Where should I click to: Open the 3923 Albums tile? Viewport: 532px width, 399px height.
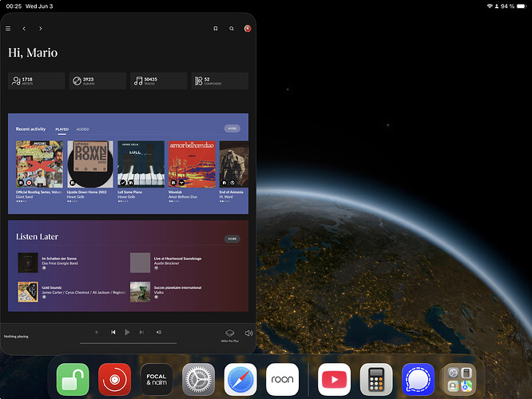[97, 81]
